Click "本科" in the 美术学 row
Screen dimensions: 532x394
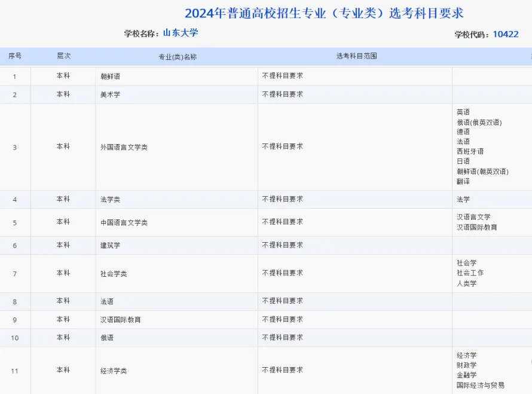pos(63,94)
